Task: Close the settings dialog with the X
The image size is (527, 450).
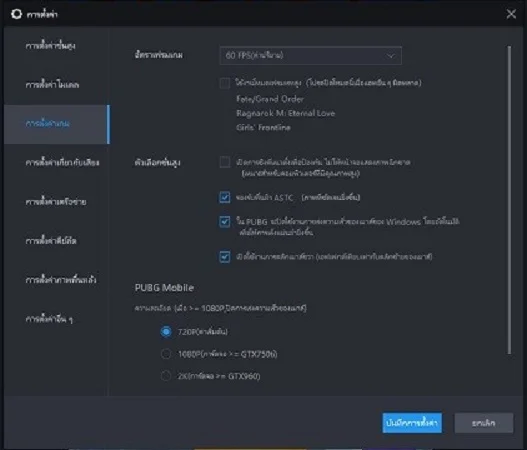Action: tap(511, 14)
